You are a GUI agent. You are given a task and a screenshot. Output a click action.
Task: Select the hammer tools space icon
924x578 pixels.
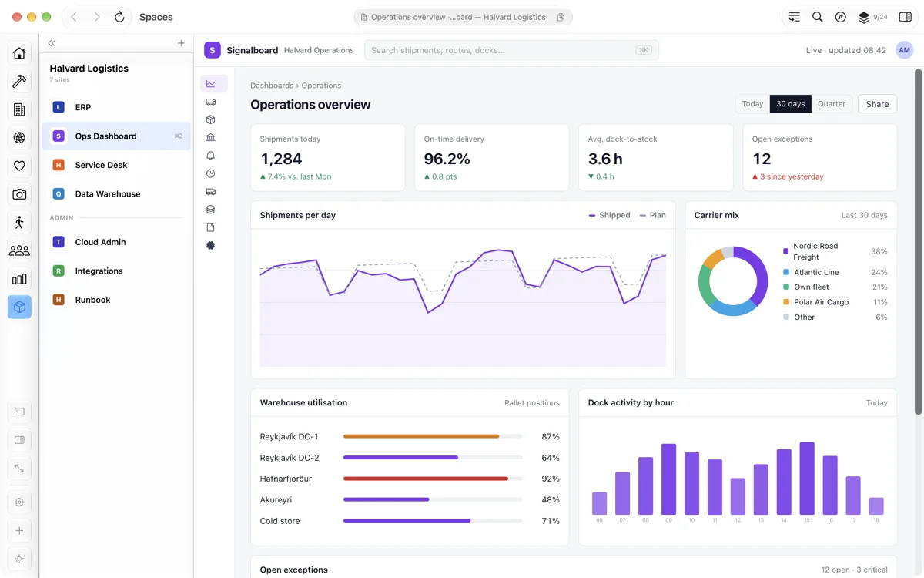click(19, 81)
